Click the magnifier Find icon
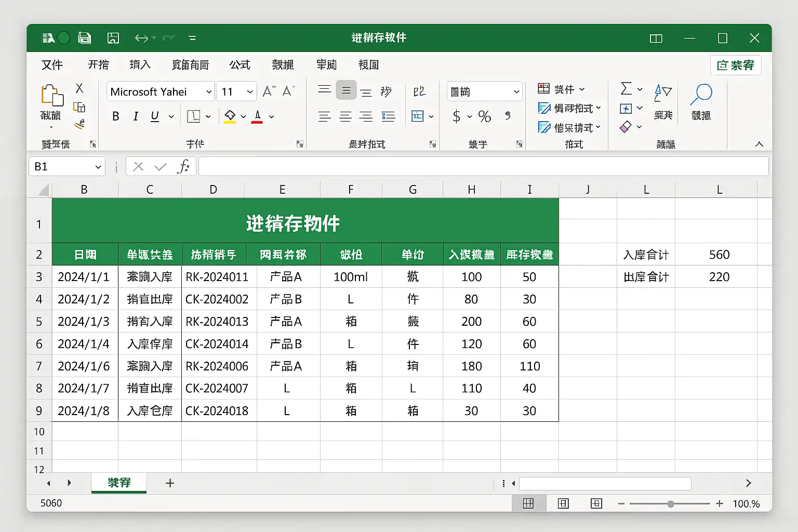Screen dimensions: 798x532 pyautogui.click(x=701, y=95)
